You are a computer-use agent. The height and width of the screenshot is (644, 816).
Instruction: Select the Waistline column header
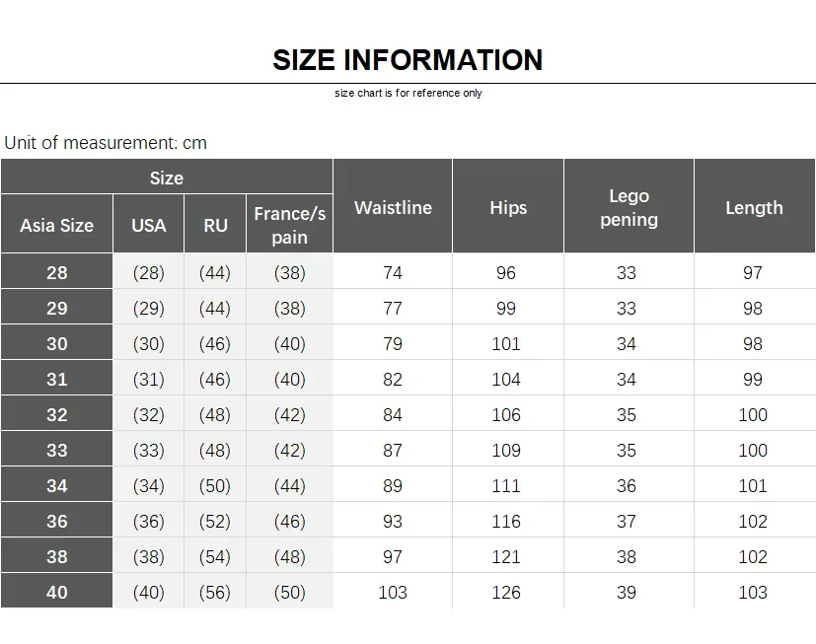pos(393,206)
